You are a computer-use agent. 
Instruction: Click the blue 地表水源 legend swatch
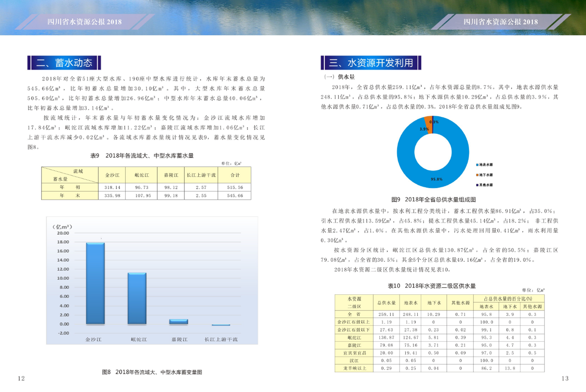pos(477,164)
